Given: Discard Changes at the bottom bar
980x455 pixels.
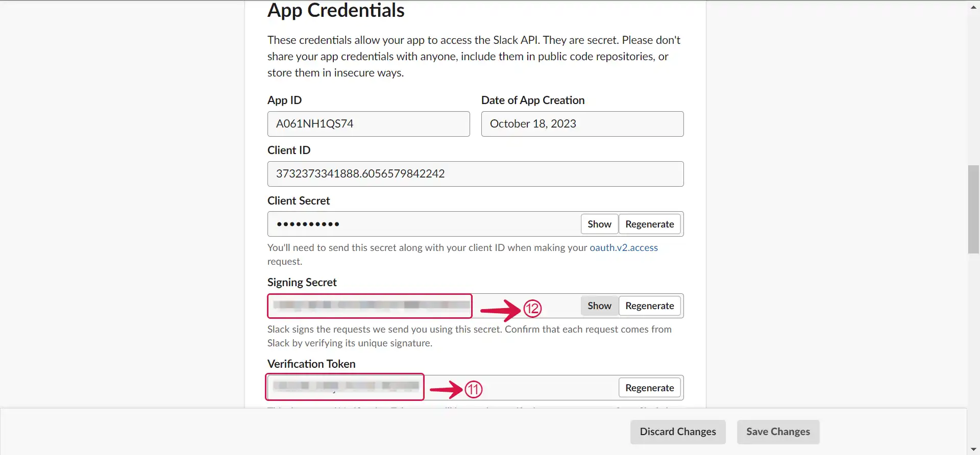Looking at the screenshot, I should 678,432.
